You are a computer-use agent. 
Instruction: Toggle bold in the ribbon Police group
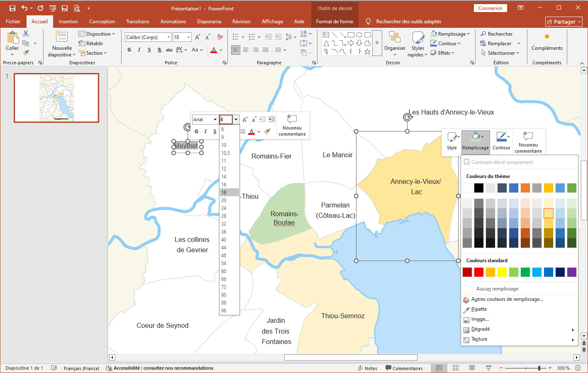129,50
